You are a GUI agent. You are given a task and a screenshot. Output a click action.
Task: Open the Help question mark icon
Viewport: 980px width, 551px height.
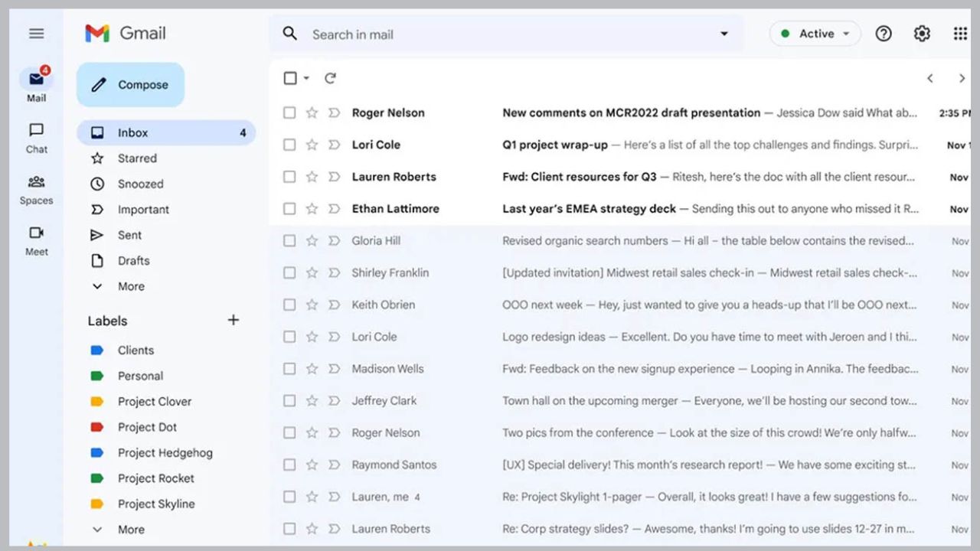pos(884,34)
